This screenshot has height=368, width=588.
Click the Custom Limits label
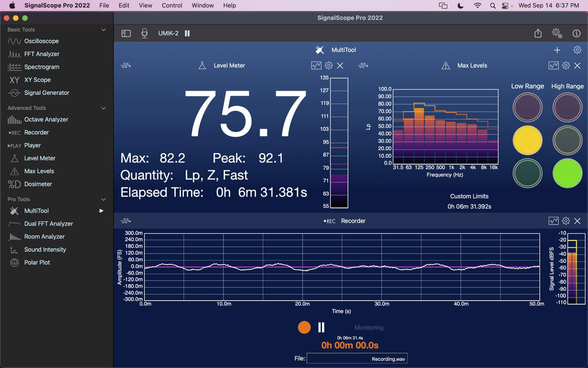(x=469, y=196)
